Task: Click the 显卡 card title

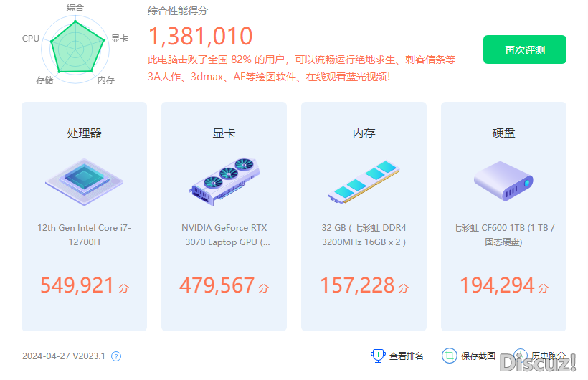Action: 224,133
